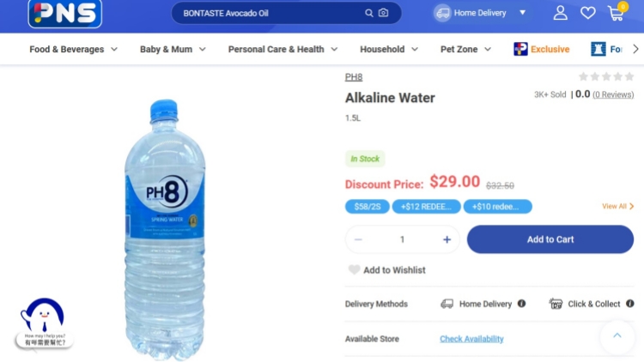Click Click & Collect info icon
The width and height of the screenshot is (644, 362).
click(x=629, y=304)
